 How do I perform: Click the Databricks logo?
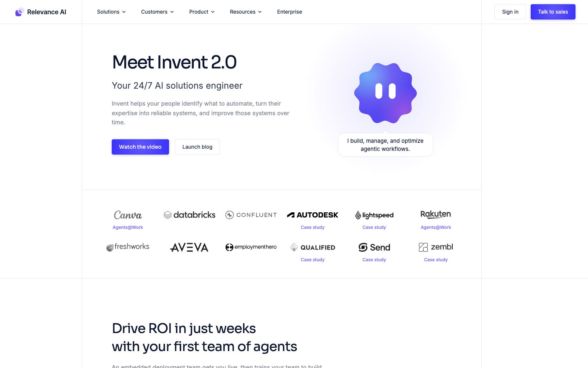[190, 215]
